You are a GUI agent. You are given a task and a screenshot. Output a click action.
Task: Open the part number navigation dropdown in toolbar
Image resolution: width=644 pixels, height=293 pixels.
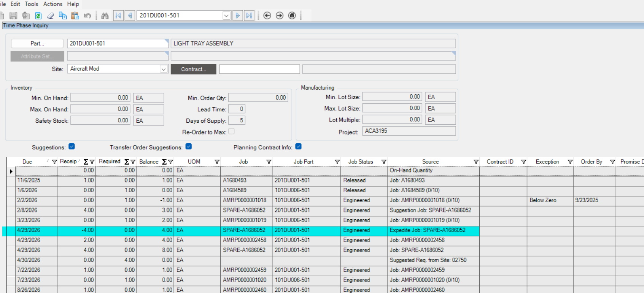coord(226,16)
